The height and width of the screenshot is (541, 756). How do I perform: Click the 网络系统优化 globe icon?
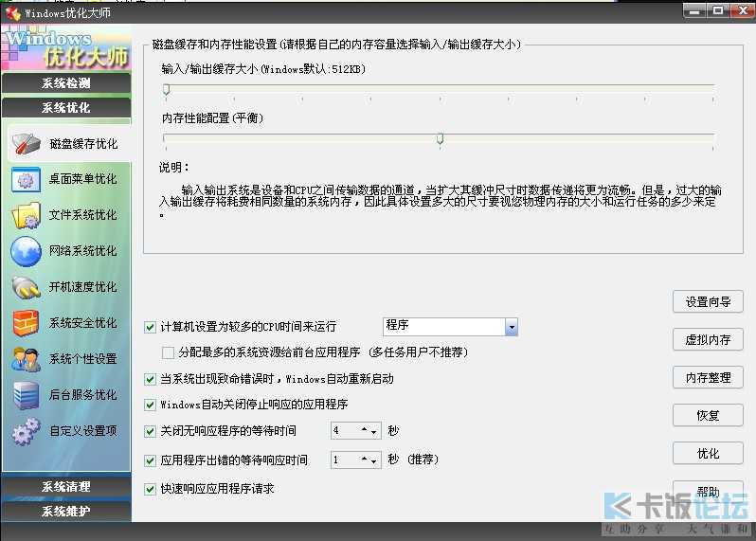coord(26,251)
